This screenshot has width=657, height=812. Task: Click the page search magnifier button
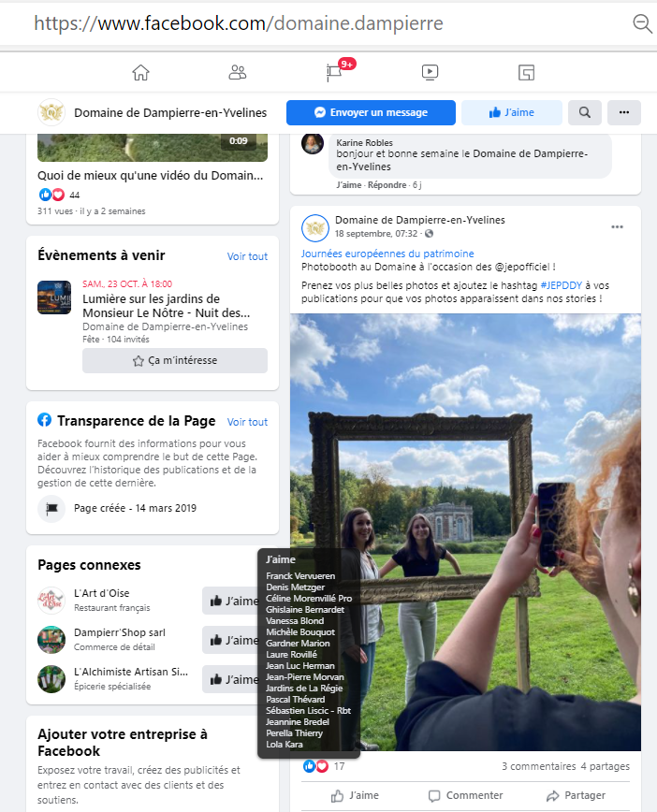pyautogui.click(x=584, y=112)
